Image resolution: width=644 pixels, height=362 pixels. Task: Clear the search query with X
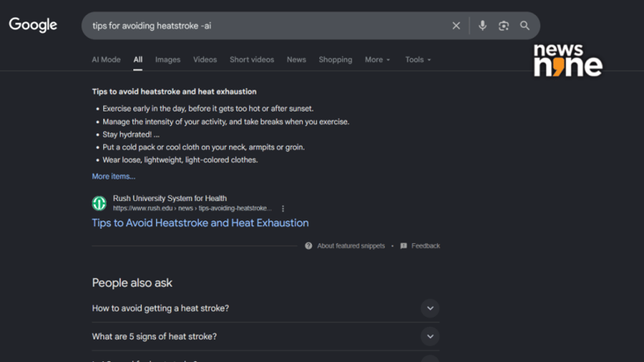pos(456,25)
